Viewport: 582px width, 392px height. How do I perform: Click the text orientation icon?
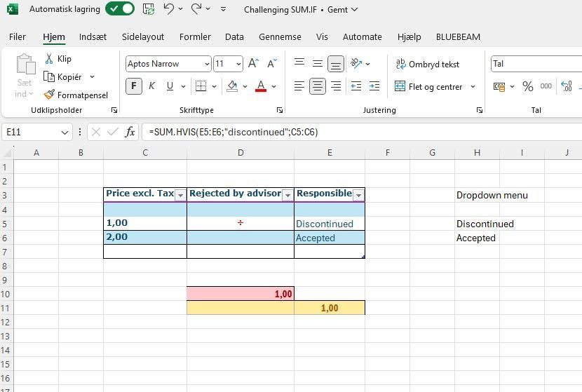tap(356, 64)
